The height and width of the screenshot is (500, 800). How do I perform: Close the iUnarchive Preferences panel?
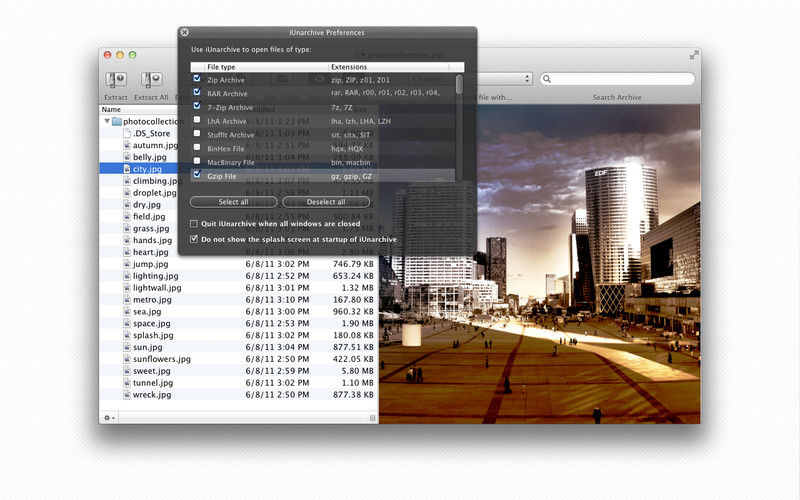pyautogui.click(x=185, y=32)
